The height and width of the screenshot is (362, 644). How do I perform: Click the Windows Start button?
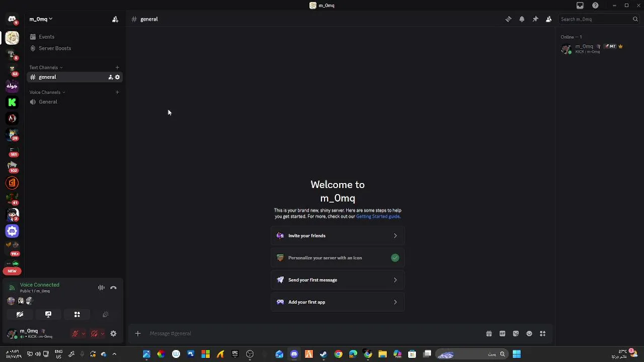(x=517, y=354)
